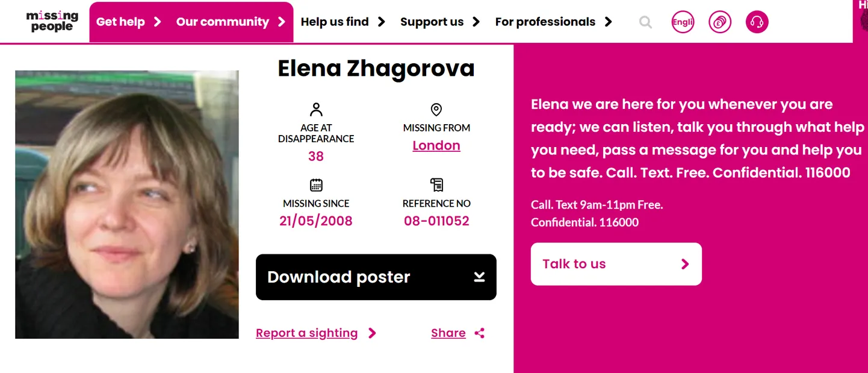Screen dimensions: 868x373
Task: Expand the Get help menu chevron
Action: (158, 22)
